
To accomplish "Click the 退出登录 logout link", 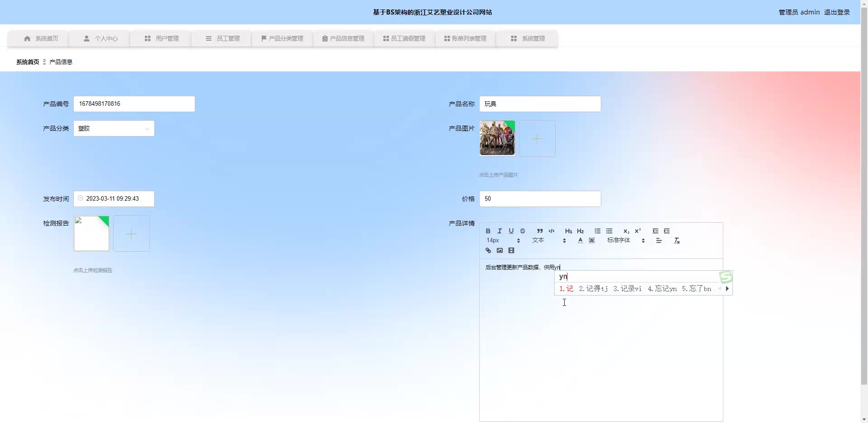I will coord(837,12).
